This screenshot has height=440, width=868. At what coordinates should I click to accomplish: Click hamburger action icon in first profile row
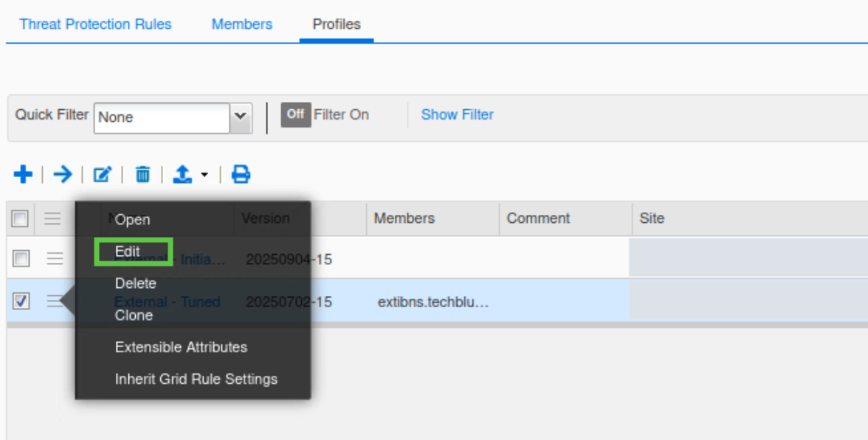[55, 258]
